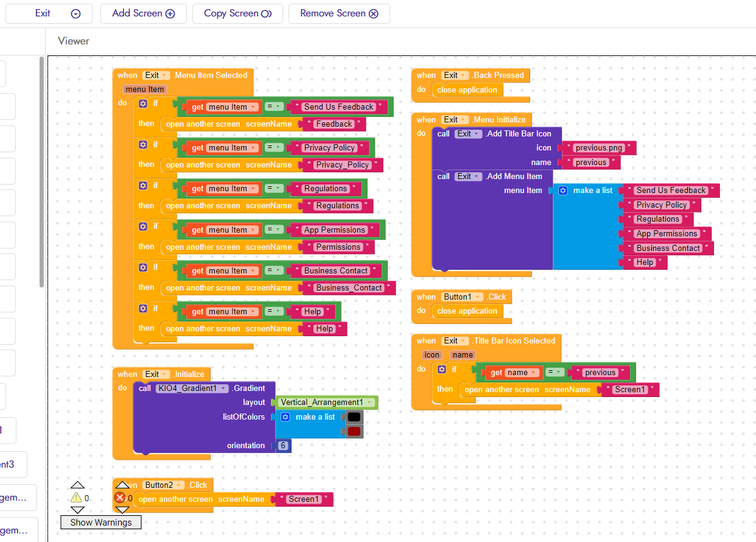Open KIO4_Gradient1 component dropdown
Screen dimensions: 756x542
pos(191,388)
